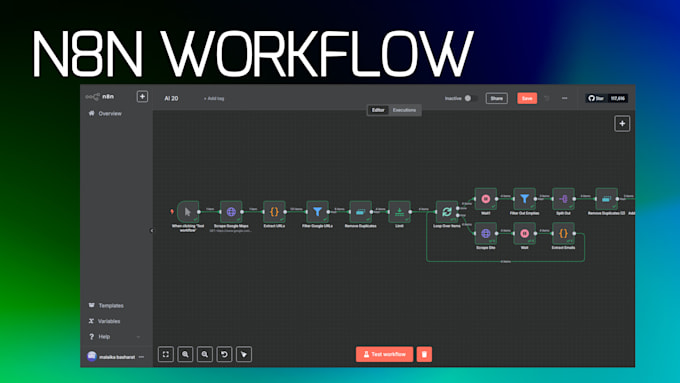Viewport: 680px width, 383px height.
Task: Click the GitHub star count badge
Action: pos(618,98)
